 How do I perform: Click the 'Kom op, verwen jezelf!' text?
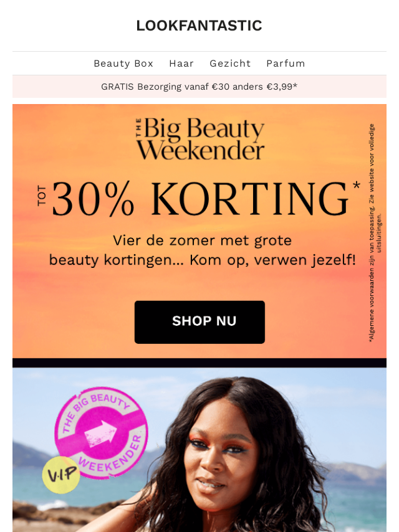(272, 260)
